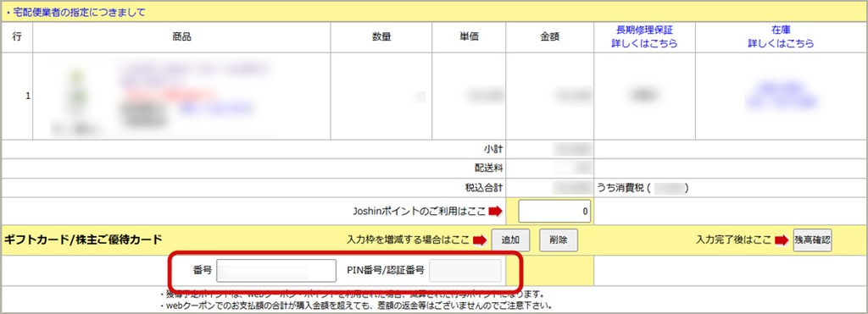Click the 金額 column header

549,37
